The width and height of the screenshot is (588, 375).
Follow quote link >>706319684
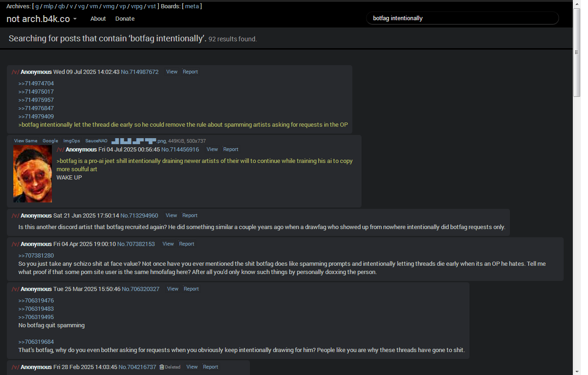coord(36,342)
